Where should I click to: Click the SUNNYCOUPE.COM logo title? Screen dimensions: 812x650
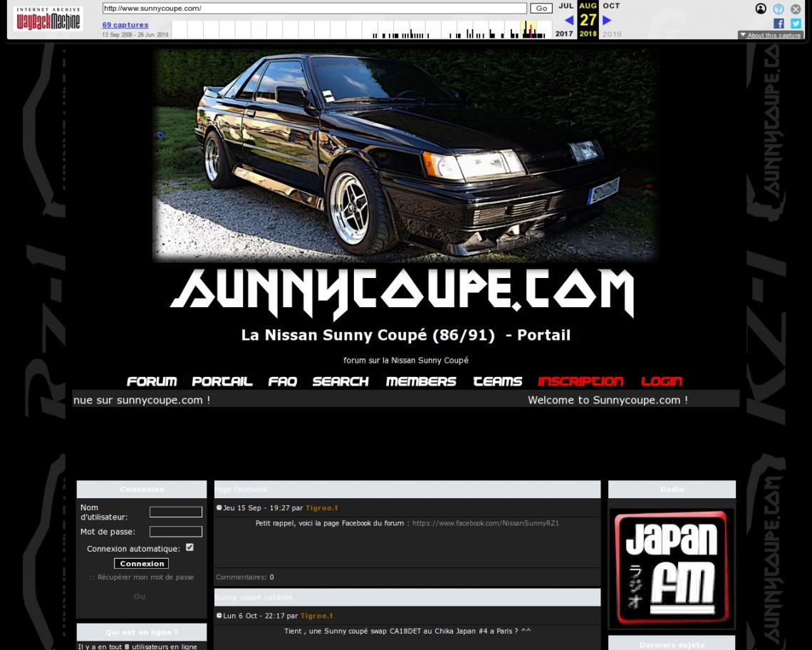[402, 294]
